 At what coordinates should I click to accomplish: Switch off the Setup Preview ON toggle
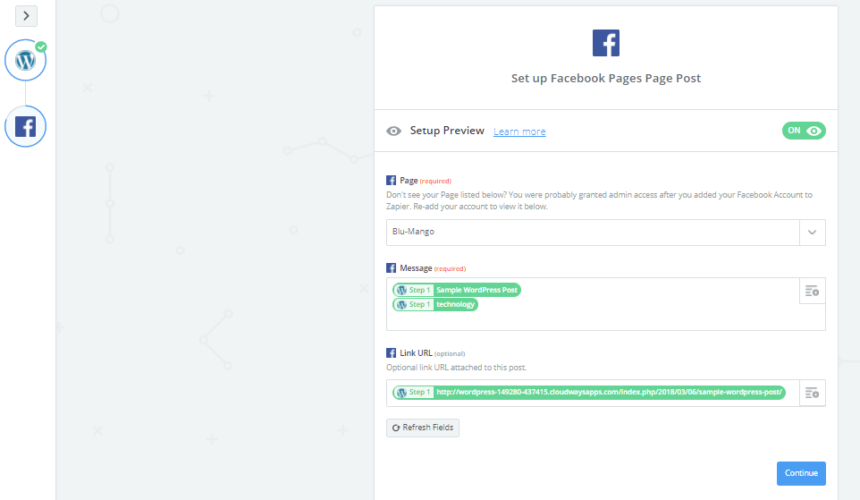point(804,130)
